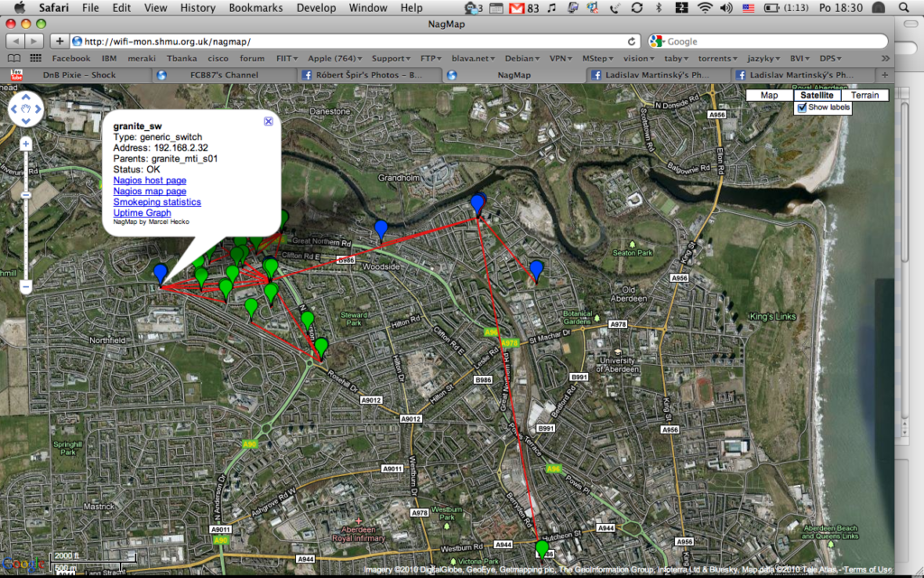
Task: Click the map zoom slider handle
Action: click(x=26, y=195)
